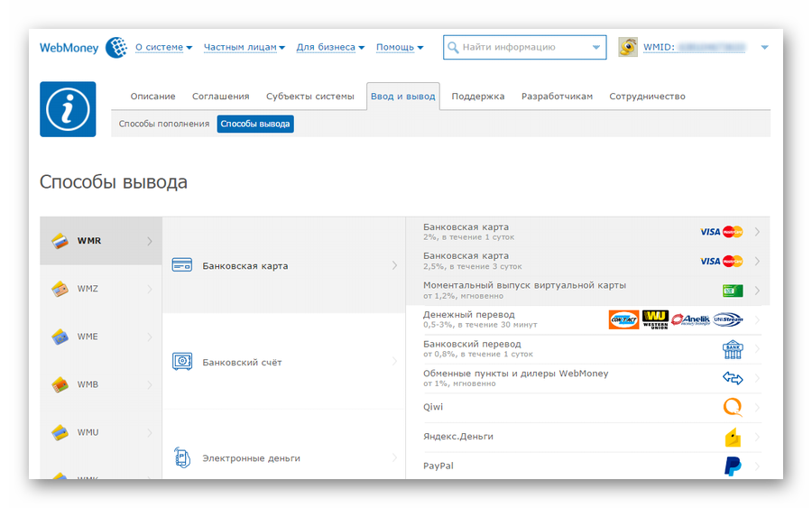Viewport: 812px width, 508px height.
Task: Click the blue information icon
Action: click(x=68, y=109)
